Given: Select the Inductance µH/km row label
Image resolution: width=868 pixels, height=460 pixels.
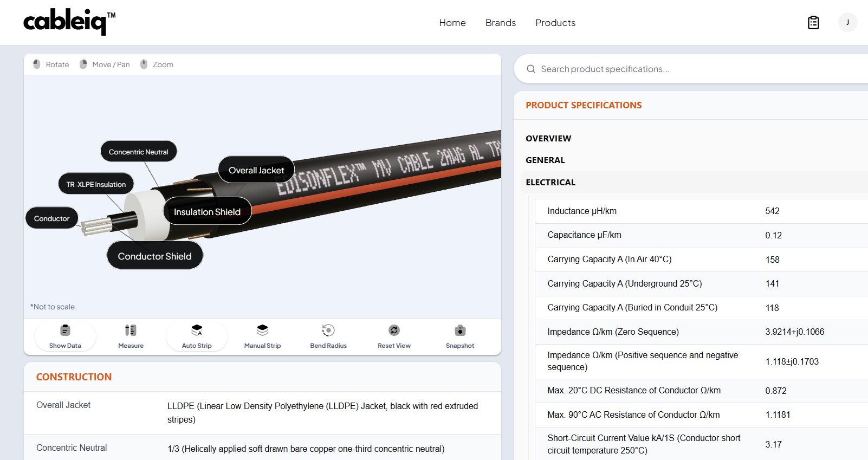Looking at the screenshot, I should pos(582,211).
